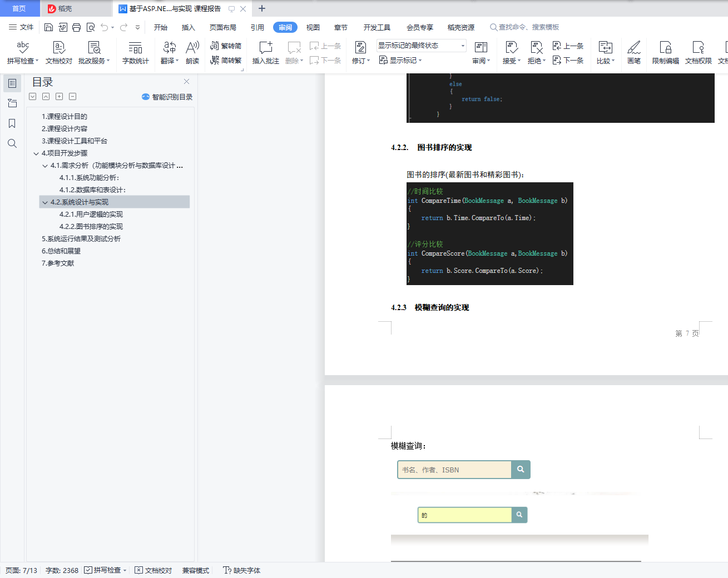Image resolution: width=728 pixels, height=578 pixels.
Task: Add a new document tab with the plus button
Action: click(x=262, y=8)
